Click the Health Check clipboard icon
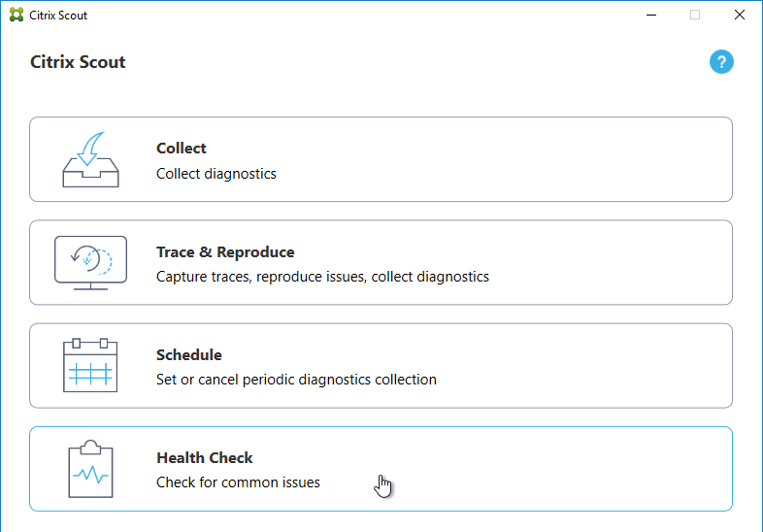763x532 pixels. [90, 469]
